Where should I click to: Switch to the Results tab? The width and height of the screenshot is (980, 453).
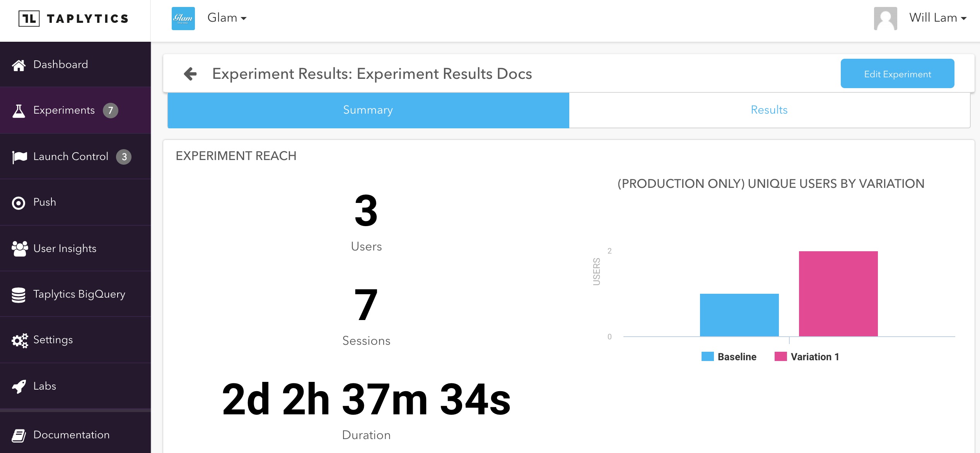click(769, 110)
